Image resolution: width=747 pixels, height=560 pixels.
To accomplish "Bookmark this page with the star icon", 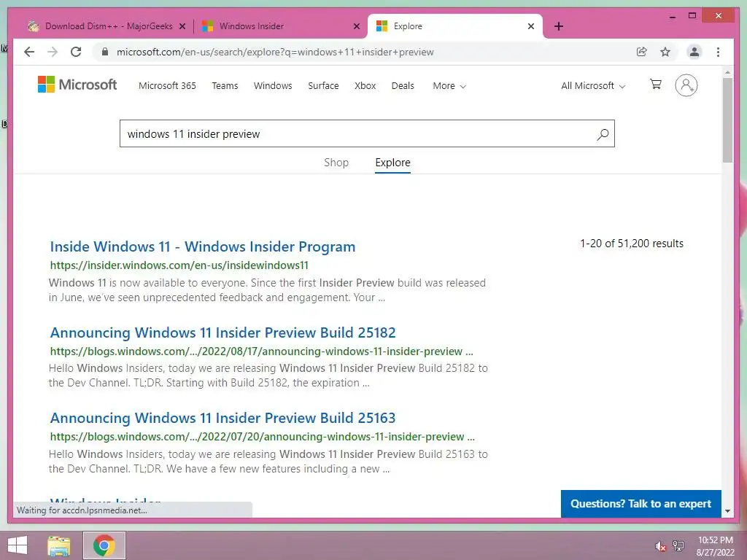I will click(x=665, y=52).
